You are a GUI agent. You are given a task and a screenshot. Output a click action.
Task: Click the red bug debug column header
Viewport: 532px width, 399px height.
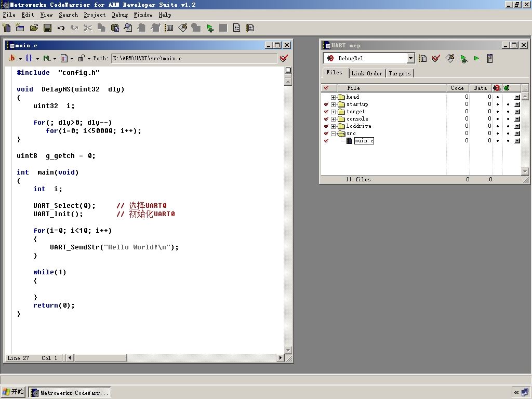click(x=497, y=88)
